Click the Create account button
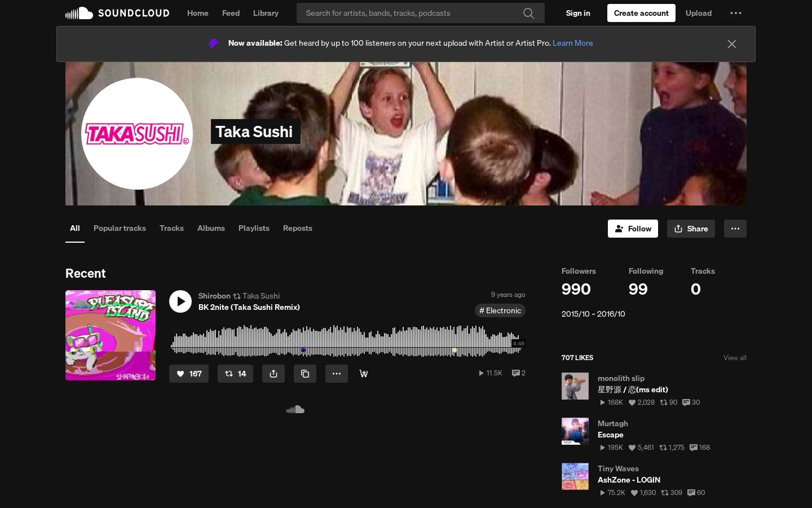 (641, 13)
